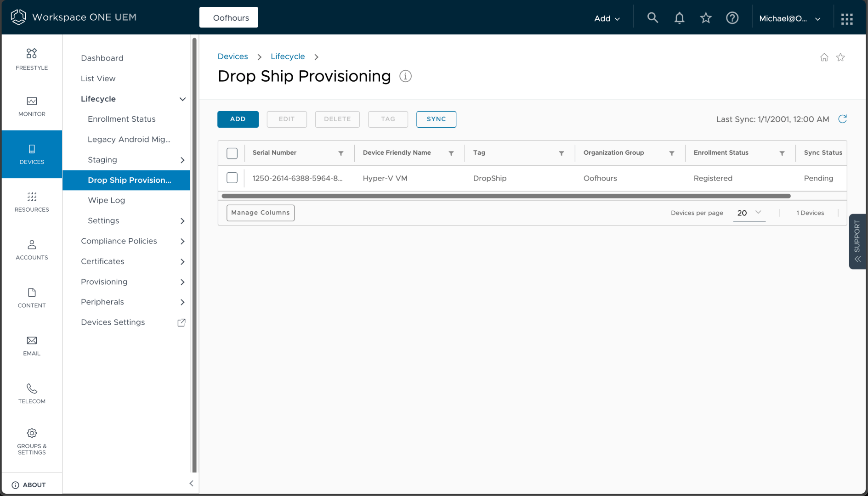Expand the Staging submenu

click(x=182, y=160)
